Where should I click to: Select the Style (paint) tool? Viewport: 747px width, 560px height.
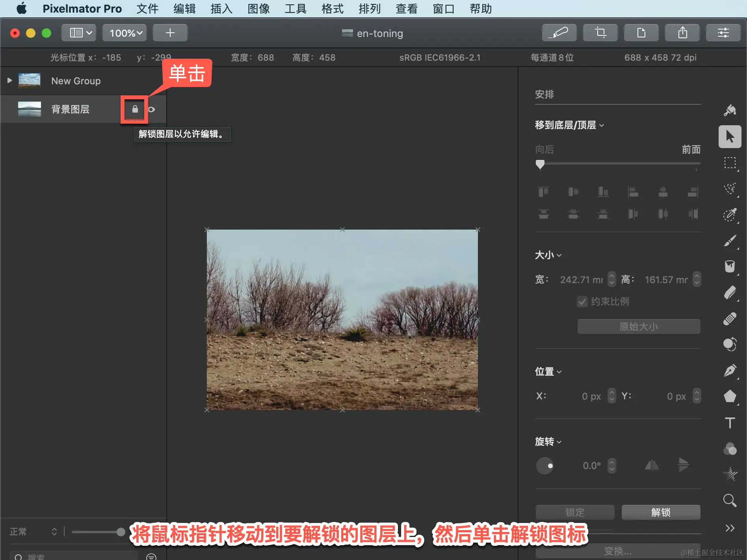point(730,111)
